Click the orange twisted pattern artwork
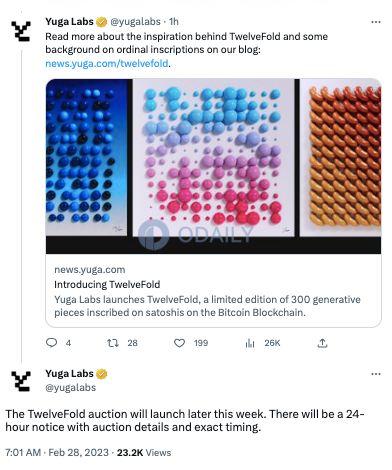392x470 pixels. point(340,158)
